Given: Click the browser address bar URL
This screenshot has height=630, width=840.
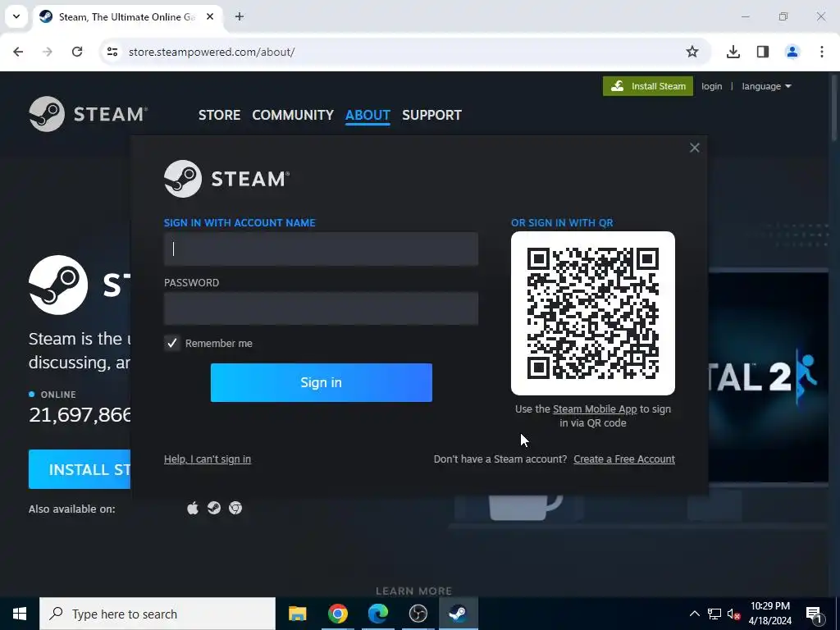Looking at the screenshot, I should point(212,52).
